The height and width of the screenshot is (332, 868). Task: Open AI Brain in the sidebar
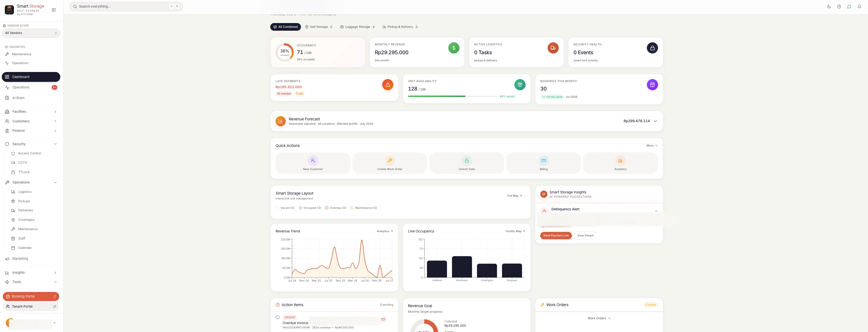(x=31, y=98)
